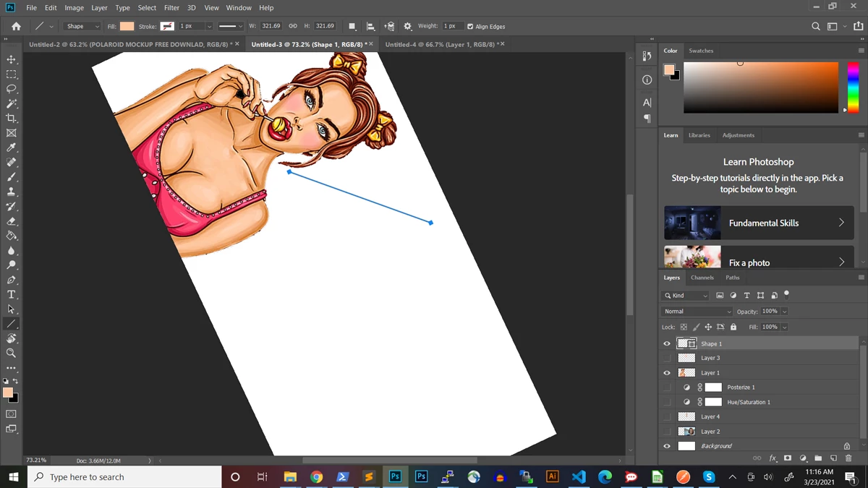Open the Normal blend mode dropdown
Image resolution: width=868 pixels, height=488 pixels.
tap(697, 312)
